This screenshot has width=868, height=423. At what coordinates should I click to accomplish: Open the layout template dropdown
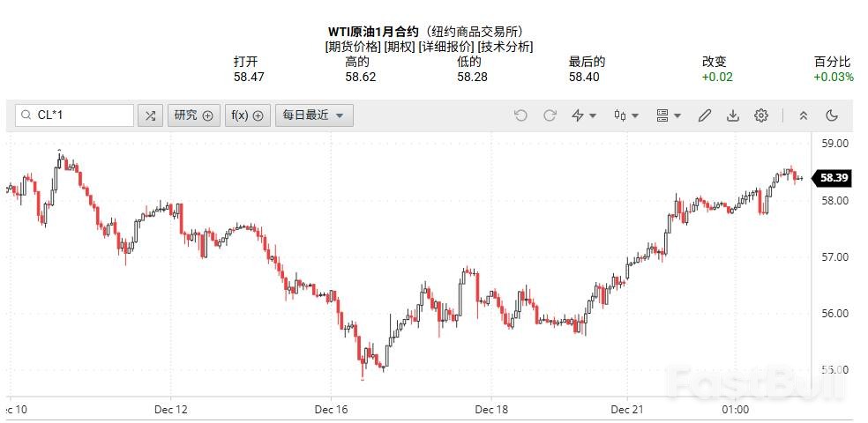click(x=669, y=115)
